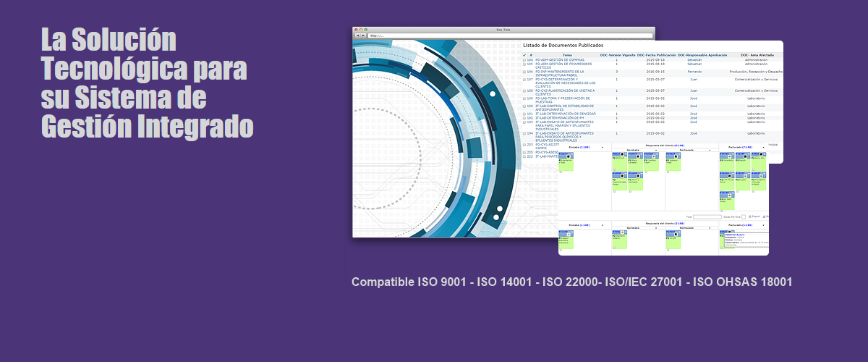Image resolution: width=868 pixels, height=362 pixels.
Task: Open PD-ADM-GESTIÓN DE COMPRAS document
Action: coord(560,59)
